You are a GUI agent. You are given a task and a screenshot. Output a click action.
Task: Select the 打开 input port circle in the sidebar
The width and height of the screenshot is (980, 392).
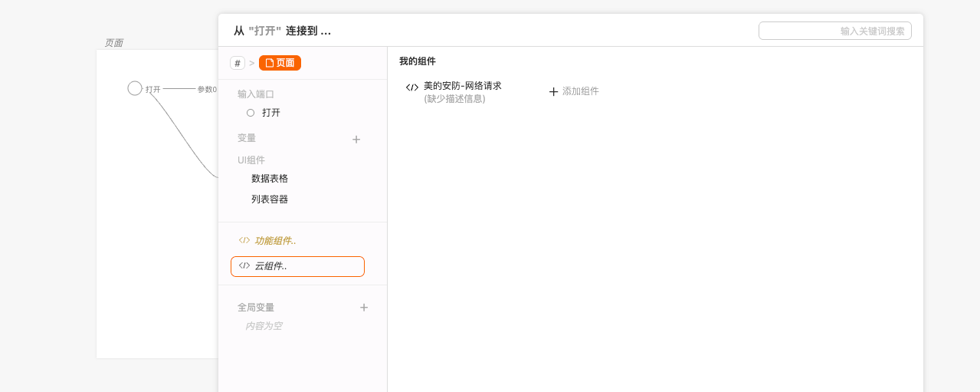point(251,113)
